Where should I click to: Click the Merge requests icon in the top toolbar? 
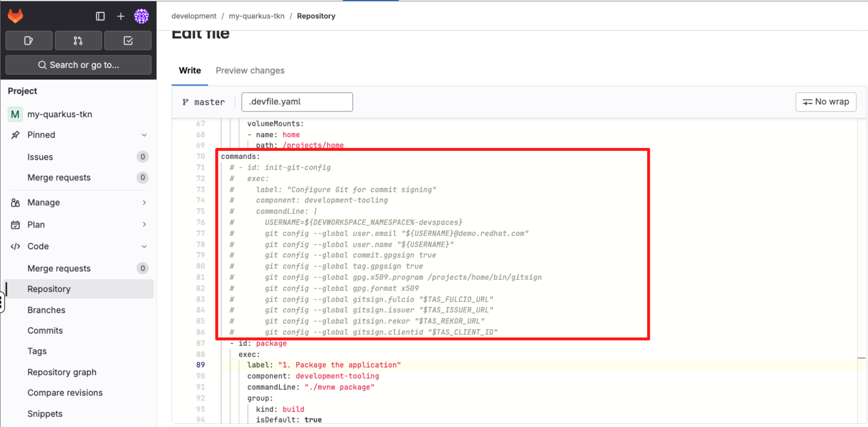(x=78, y=40)
